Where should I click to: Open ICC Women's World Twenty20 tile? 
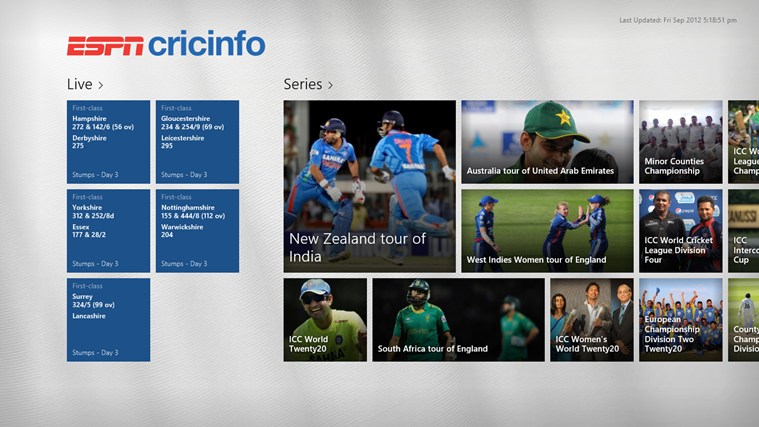pyautogui.click(x=592, y=320)
